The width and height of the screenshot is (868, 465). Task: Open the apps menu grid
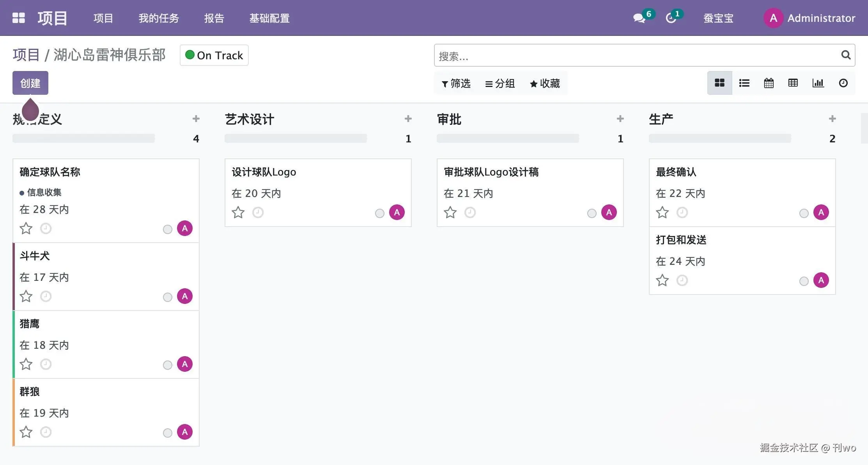[18, 18]
